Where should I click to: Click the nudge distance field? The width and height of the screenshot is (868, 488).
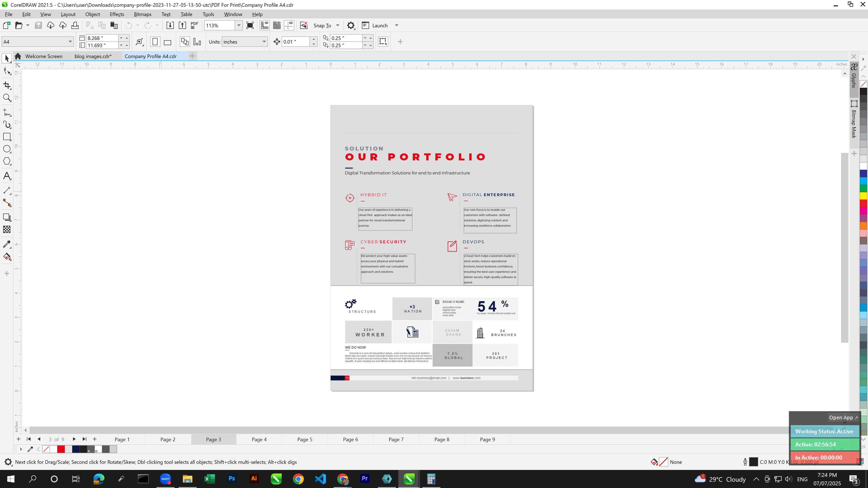296,42
